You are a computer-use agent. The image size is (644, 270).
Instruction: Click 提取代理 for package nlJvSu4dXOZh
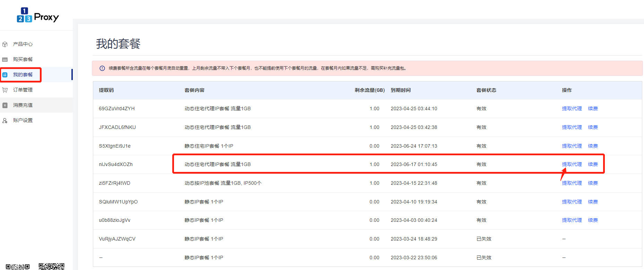[572, 164]
